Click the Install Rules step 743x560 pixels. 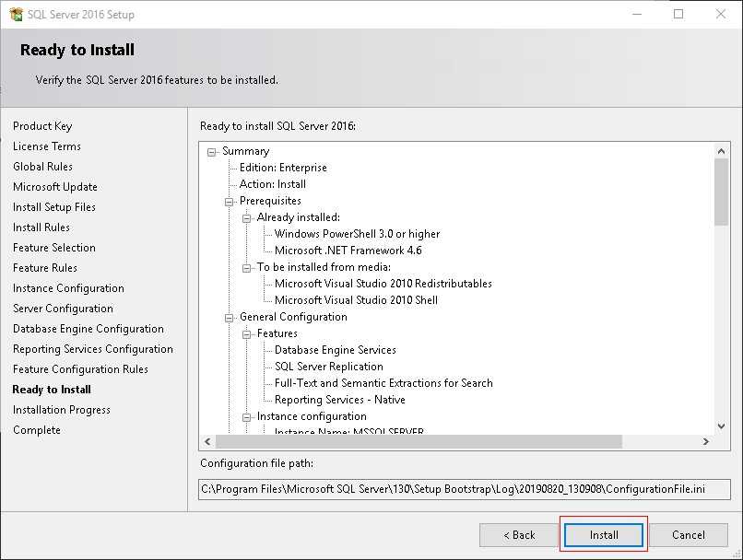click(x=41, y=227)
